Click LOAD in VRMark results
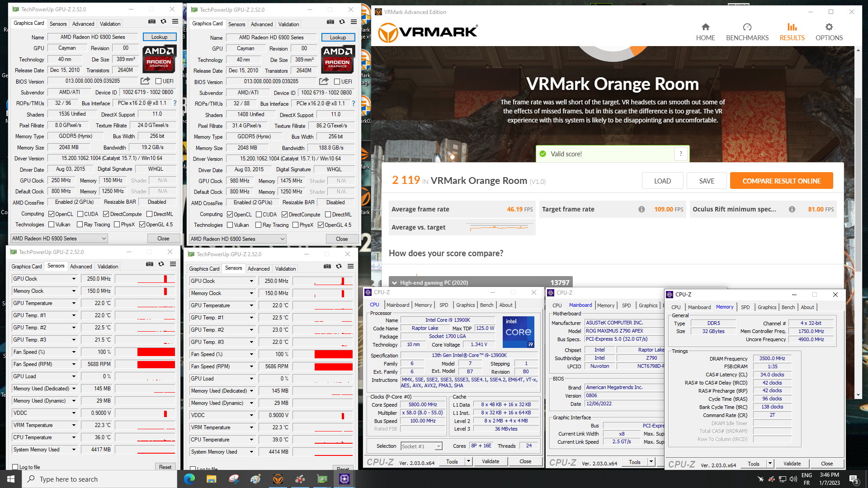868x488 pixels. tap(662, 181)
